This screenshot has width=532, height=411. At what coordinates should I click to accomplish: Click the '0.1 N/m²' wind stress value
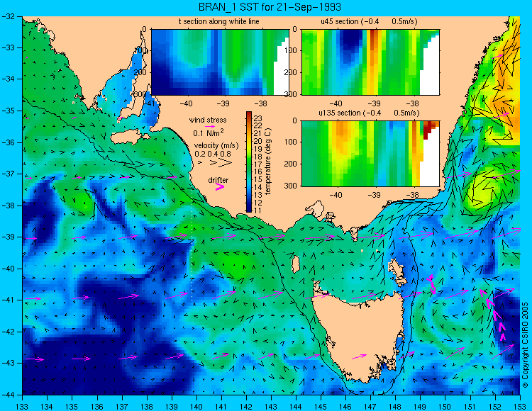click(x=209, y=133)
